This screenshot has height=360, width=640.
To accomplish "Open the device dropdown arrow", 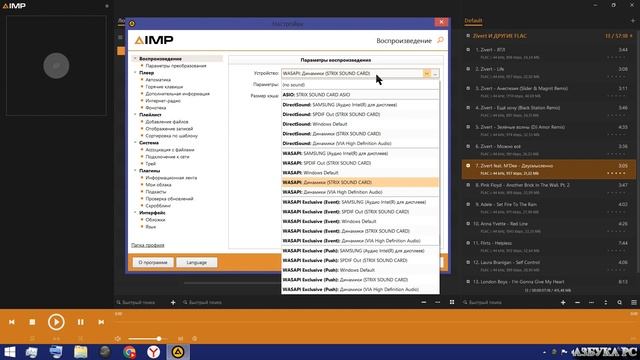I will pyautogui.click(x=427, y=73).
